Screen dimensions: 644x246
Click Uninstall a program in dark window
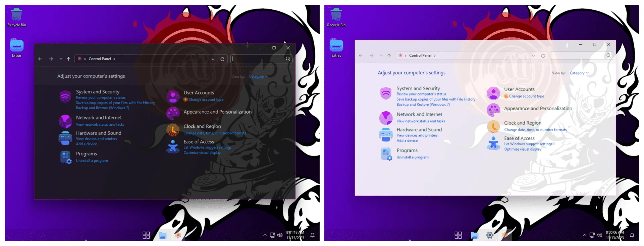(x=92, y=161)
